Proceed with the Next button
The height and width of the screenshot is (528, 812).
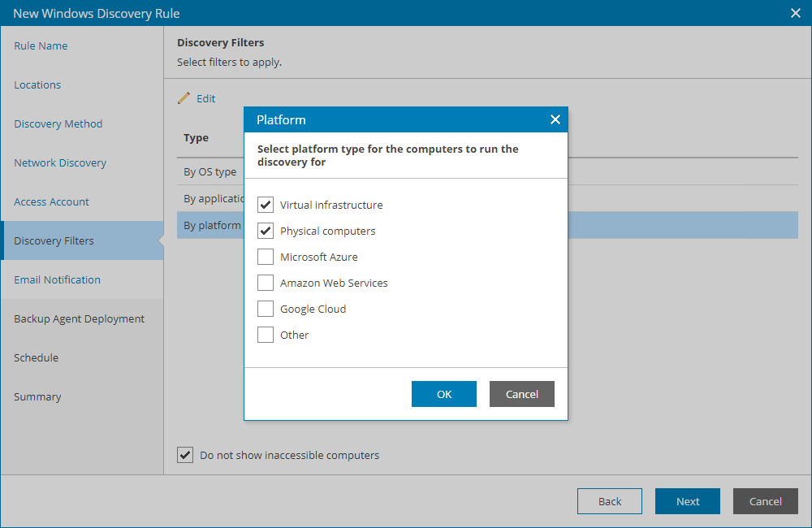(x=687, y=501)
